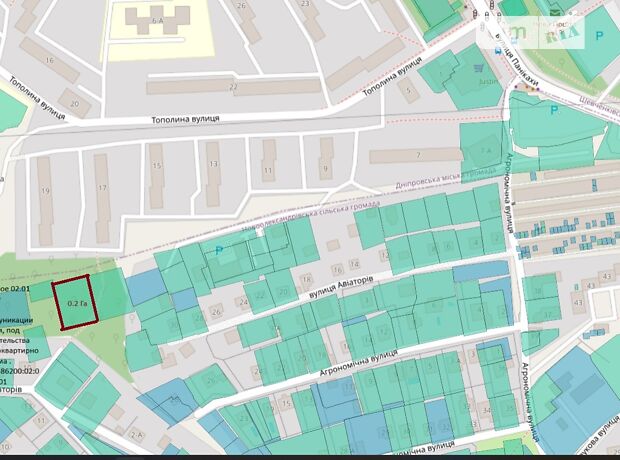620x460 pixels.
Task: Click building number 7 long block
Action: 416,155
